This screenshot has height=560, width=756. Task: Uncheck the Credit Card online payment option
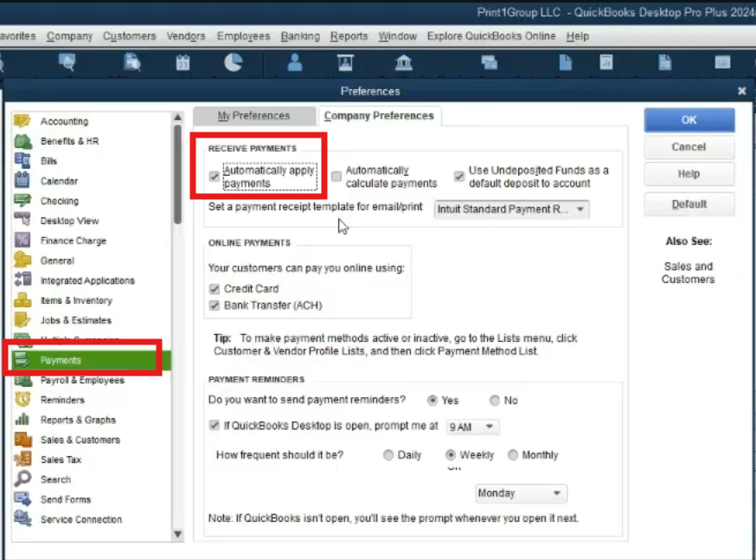coord(214,289)
